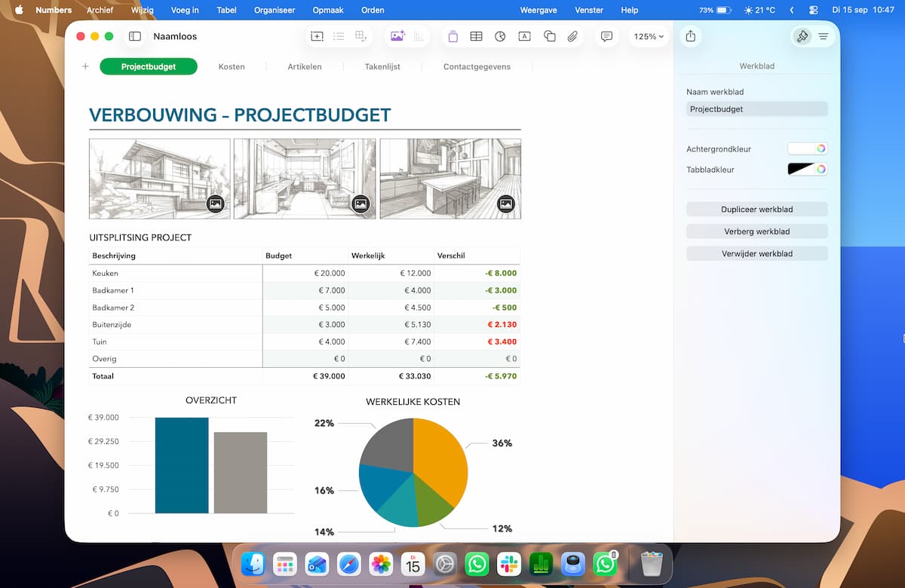Screen dimensions: 905x588
Task: Open Control Center in the menu bar
Action: point(813,10)
